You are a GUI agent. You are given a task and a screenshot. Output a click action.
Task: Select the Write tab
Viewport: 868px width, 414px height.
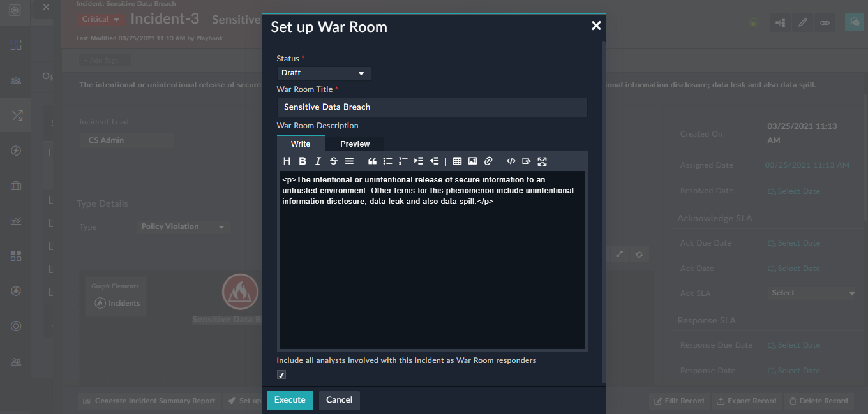pos(300,144)
